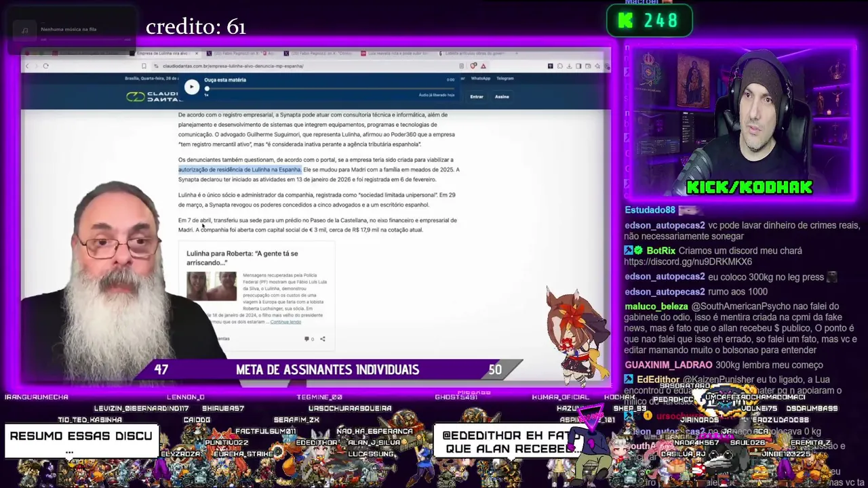Open the Brave Rewards triangle icon

click(483, 66)
